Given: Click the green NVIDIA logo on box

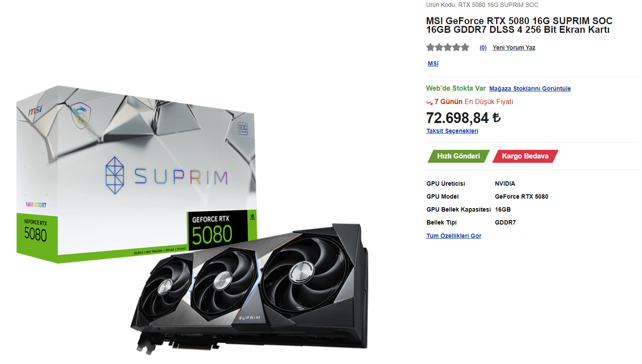Looking at the screenshot, I should [252, 216].
